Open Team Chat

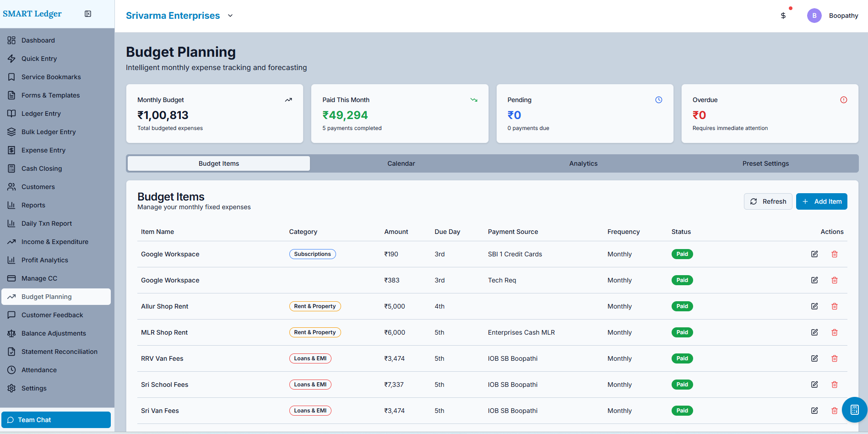[56, 420]
